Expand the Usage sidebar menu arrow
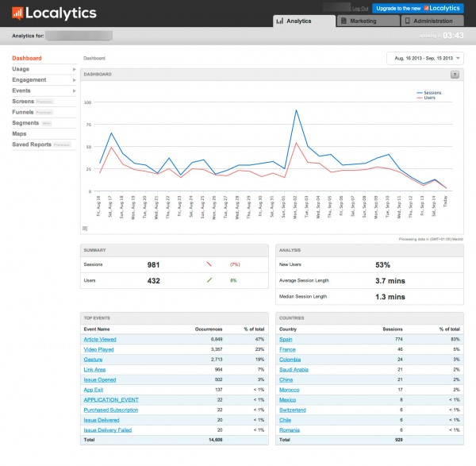This screenshot has width=476, height=466. pyautogui.click(x=75, y=69)
